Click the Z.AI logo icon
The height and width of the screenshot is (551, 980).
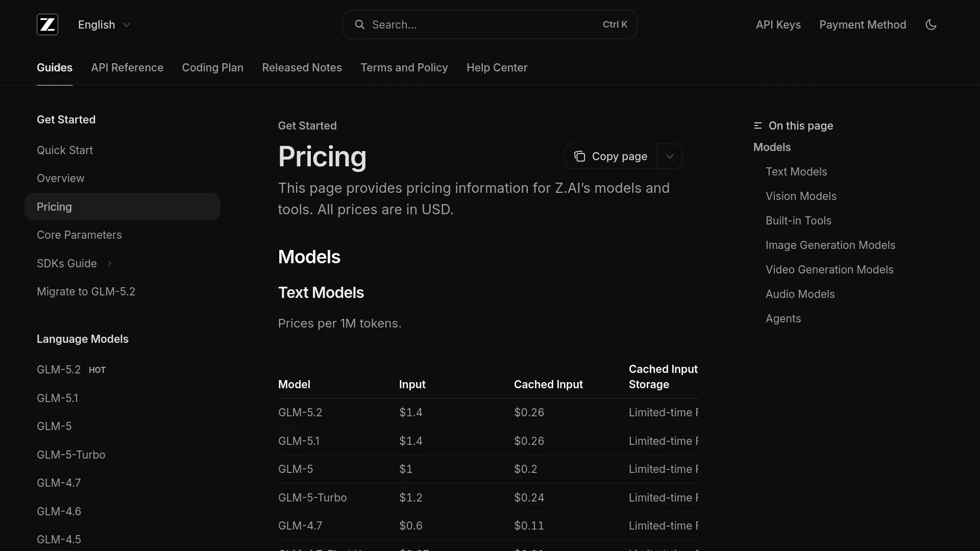(47, 24)
